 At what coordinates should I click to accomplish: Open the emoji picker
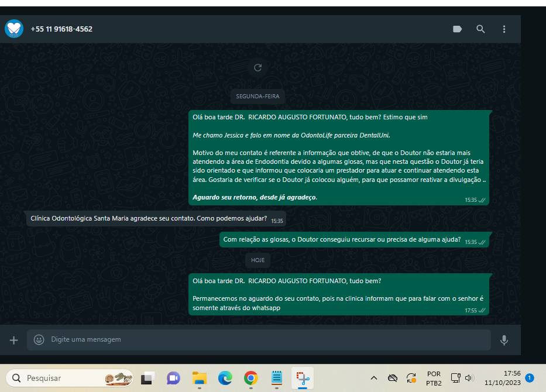coord(39,340)
